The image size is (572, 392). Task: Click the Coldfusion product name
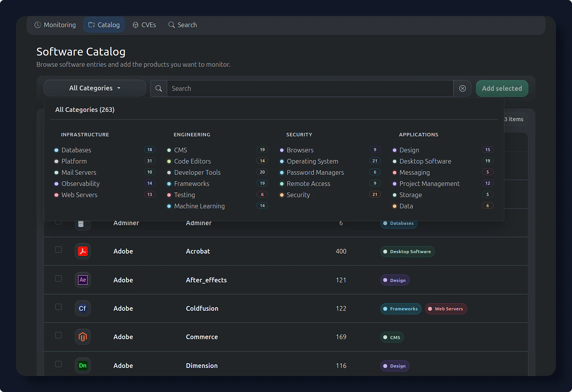click(x=202, y=308)
